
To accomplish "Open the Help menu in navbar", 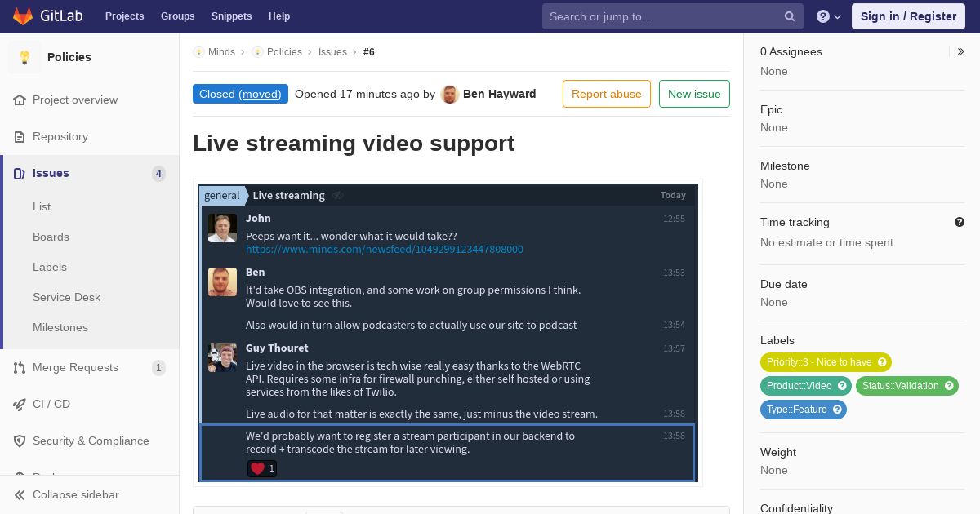I will pyautogui.click(x=279, y=16).
